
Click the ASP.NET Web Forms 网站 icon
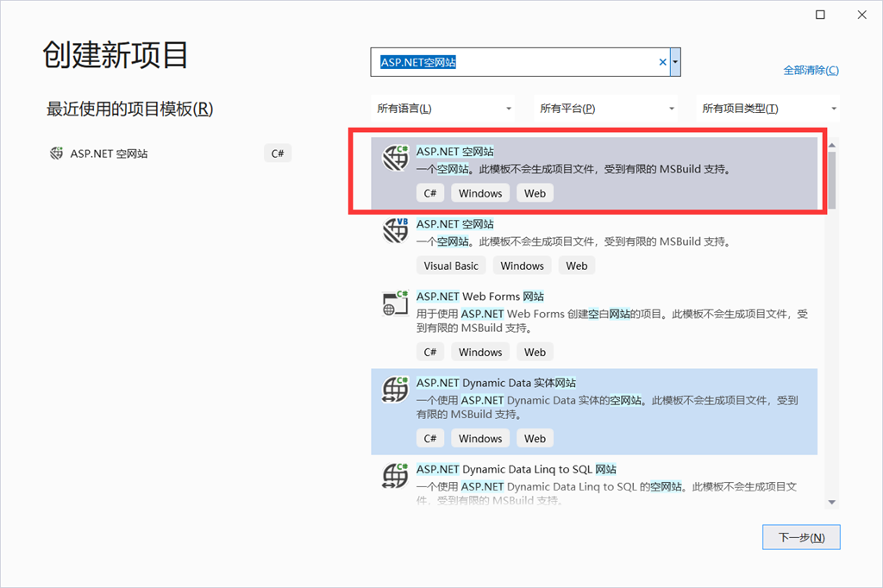(395, 303)
